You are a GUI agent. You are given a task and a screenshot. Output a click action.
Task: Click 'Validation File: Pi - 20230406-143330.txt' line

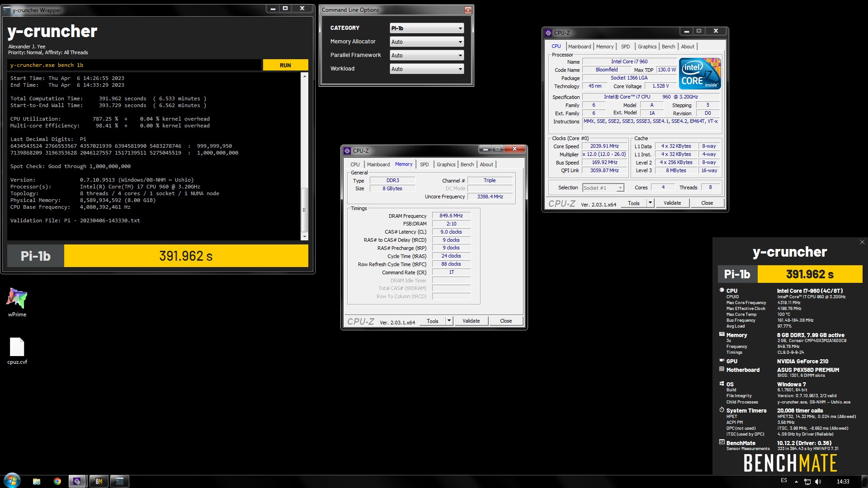75,221
